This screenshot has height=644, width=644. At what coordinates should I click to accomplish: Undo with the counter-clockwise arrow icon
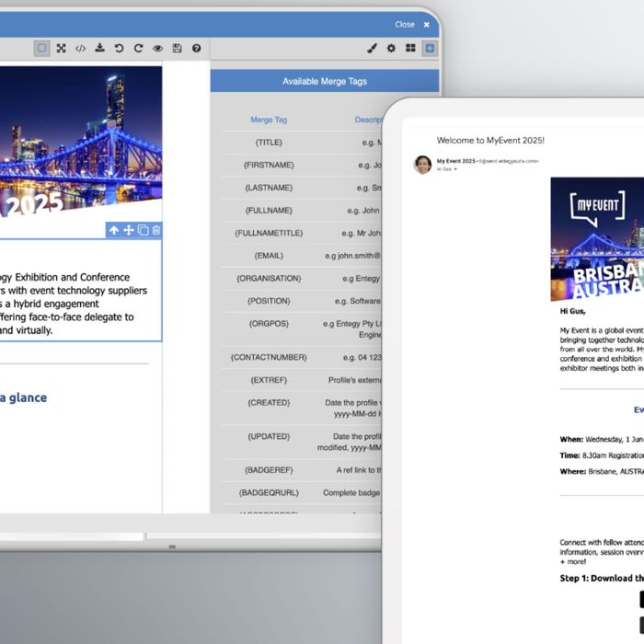click(119, 49)
